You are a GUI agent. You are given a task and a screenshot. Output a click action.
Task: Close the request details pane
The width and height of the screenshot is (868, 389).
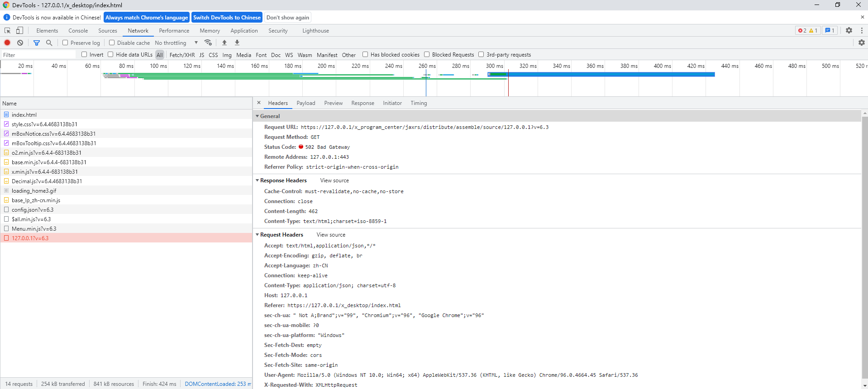click(259, 103)
